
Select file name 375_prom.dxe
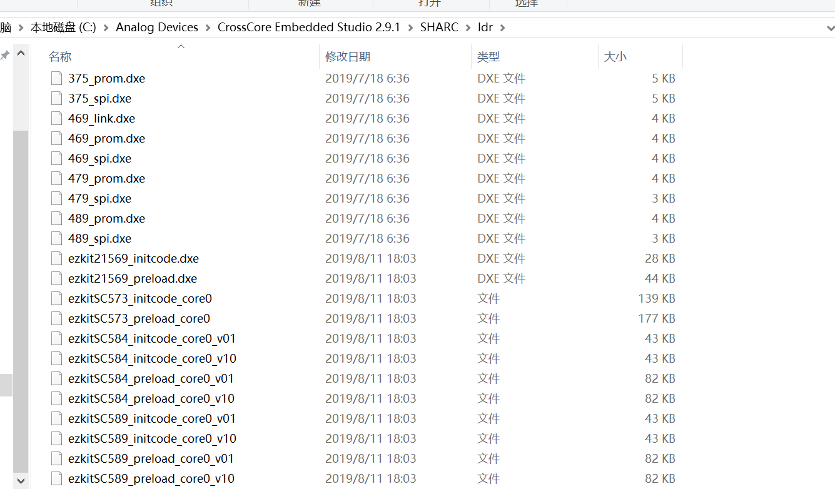(106, 78)
